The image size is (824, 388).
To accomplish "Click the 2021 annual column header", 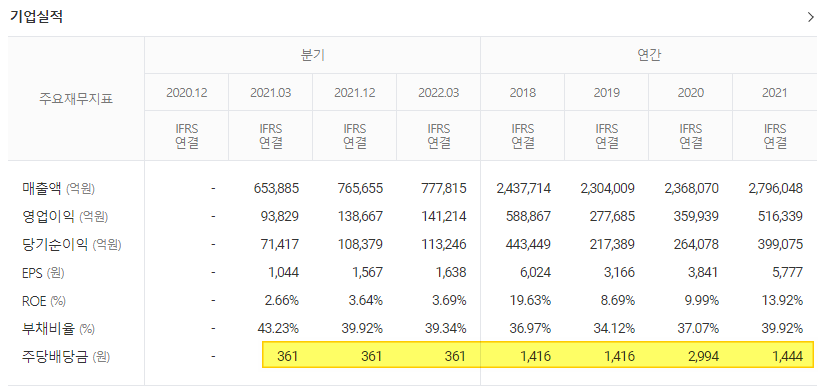I will coord(775,93).
